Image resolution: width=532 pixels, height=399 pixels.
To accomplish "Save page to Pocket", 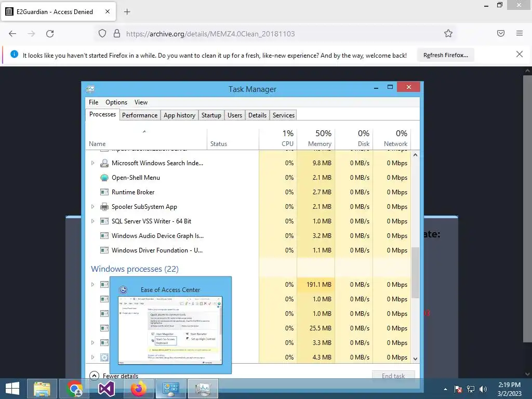I will (x=501, y=33).
